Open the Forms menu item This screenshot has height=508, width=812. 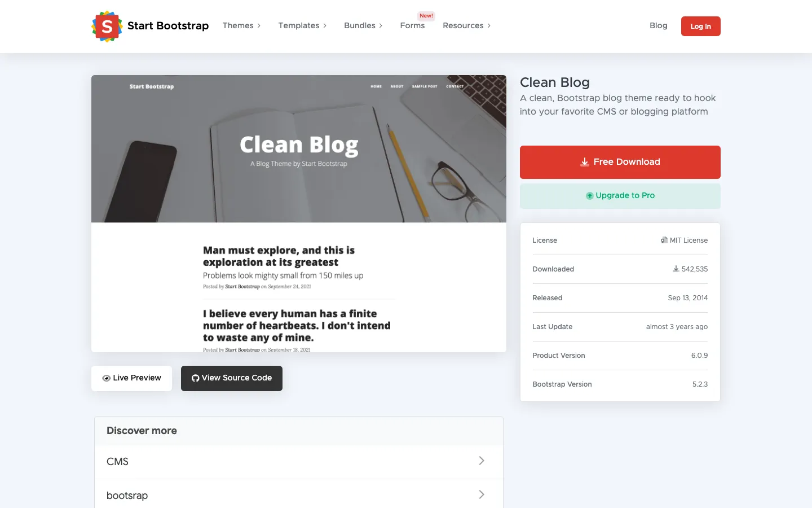click(412, 26)
